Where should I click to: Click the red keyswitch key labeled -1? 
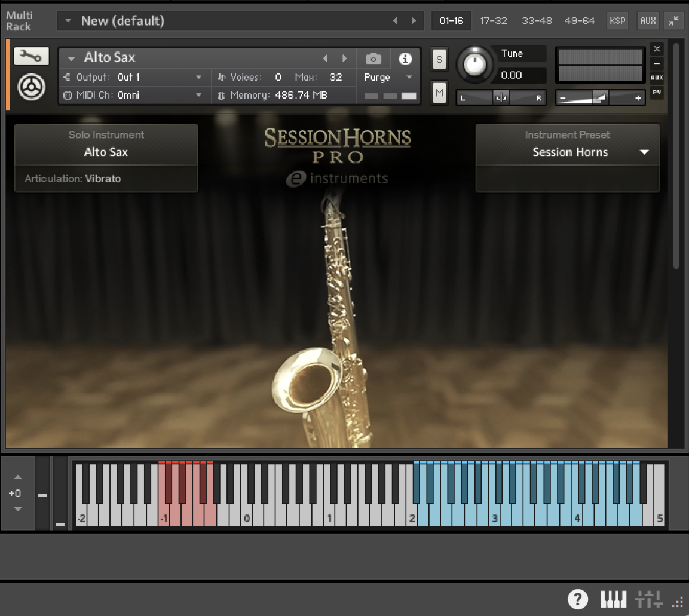coord(164,519)
